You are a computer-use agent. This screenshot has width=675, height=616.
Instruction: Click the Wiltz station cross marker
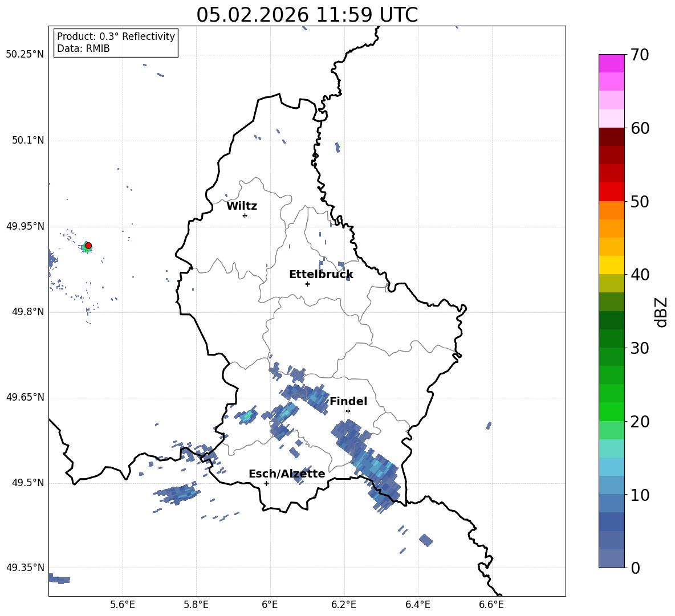pyautogui.click(x=245, y=215)
